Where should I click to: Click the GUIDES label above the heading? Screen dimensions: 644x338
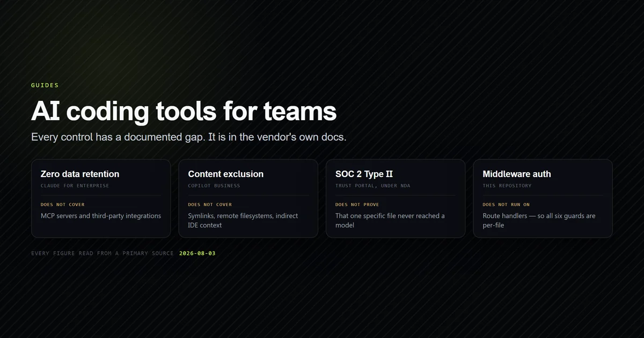click(45, 85)
